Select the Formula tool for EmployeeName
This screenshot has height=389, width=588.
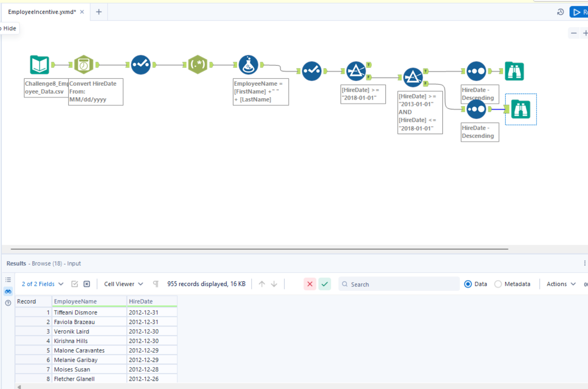(x=248, y=65)
